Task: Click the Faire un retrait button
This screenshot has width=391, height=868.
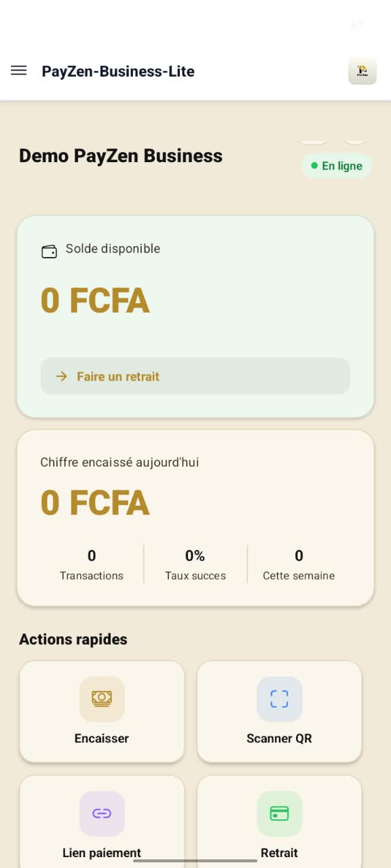Action: (x=195, y=376)
